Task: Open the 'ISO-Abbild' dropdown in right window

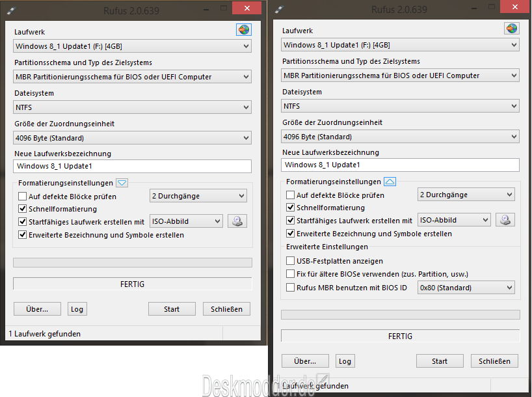Action: [455, 220]
